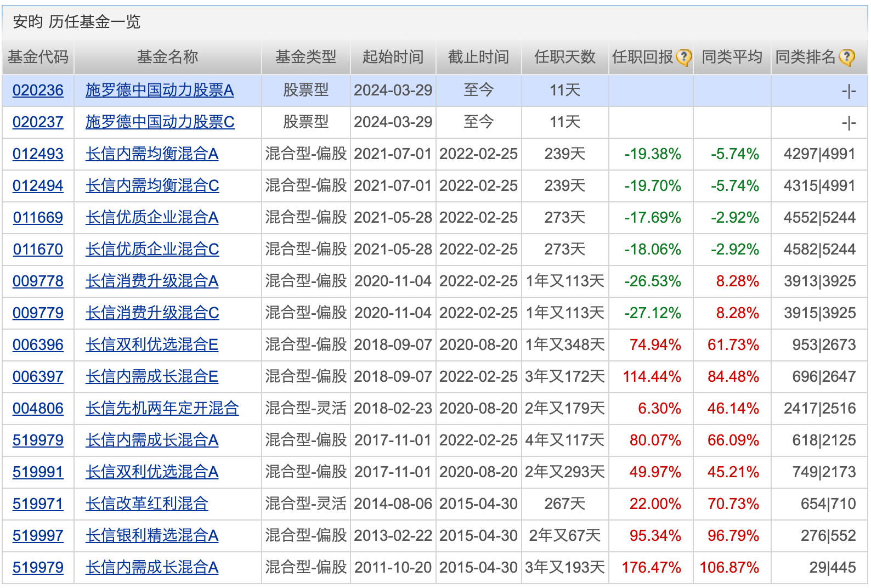
Task: Select the tenure 3年又172天
Action: [x=565, y=377]
